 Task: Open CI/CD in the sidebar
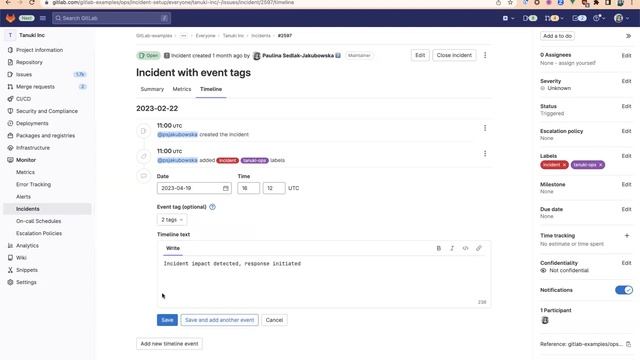pyautogui.click(x=23, y=99)
